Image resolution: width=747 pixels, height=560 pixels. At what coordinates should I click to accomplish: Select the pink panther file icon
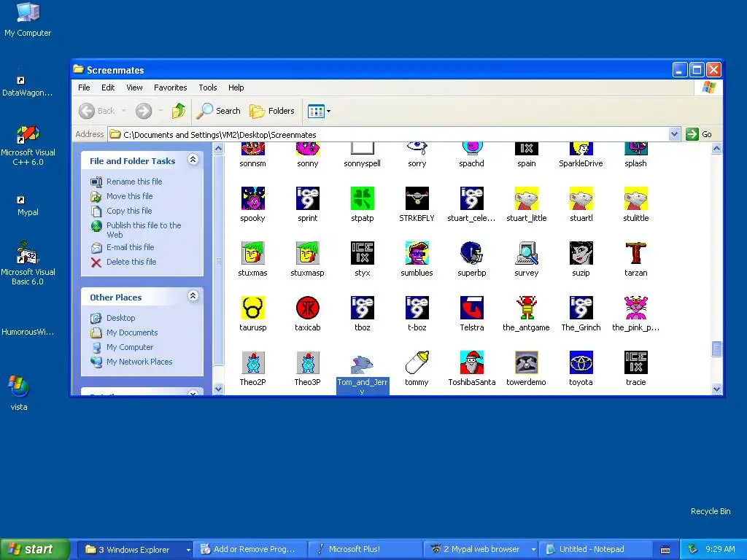(636, 308)
